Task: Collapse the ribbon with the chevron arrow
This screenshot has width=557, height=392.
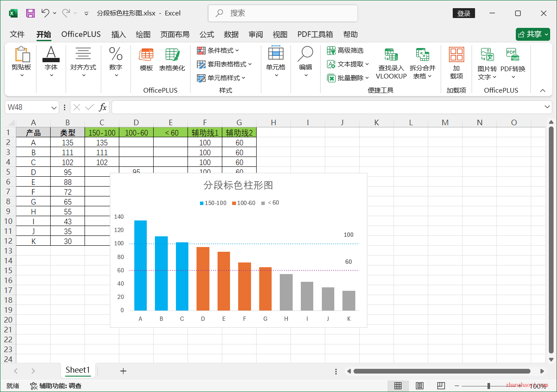Action: coord(542,90)
